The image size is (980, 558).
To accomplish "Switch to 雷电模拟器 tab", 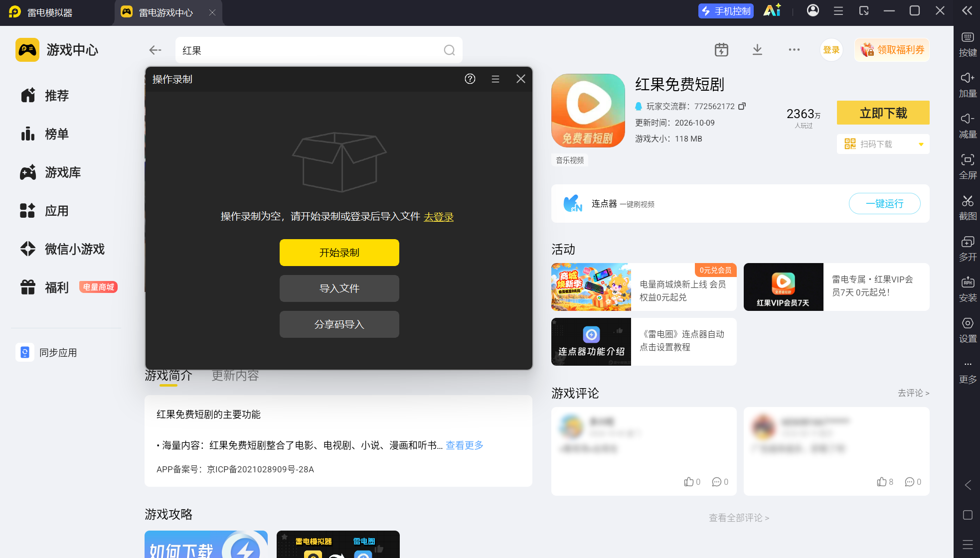I will coord(50,12).
